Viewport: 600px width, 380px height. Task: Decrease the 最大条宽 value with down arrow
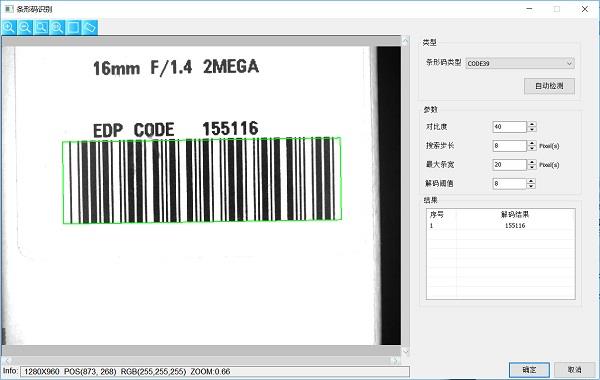click(x=532, y=167)
